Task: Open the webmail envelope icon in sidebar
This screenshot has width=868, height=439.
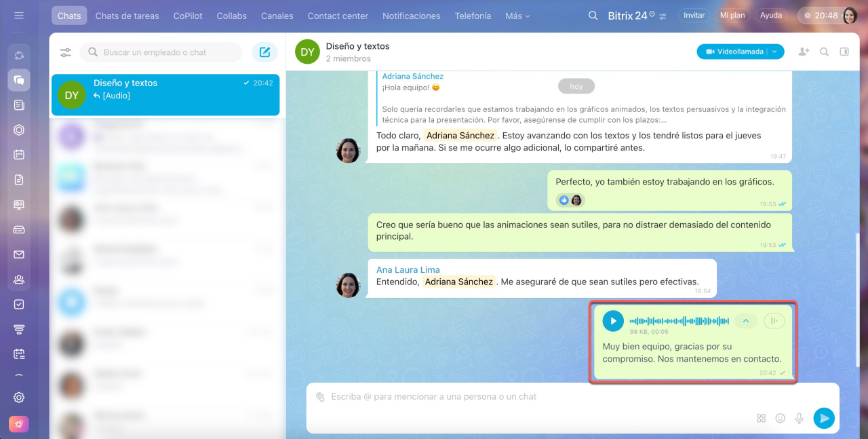Action: (19, 254)
